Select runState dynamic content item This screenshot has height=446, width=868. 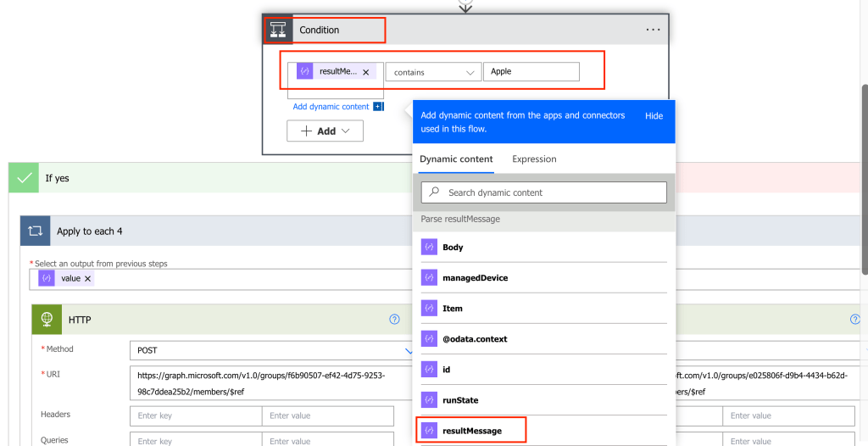(460, 400)
